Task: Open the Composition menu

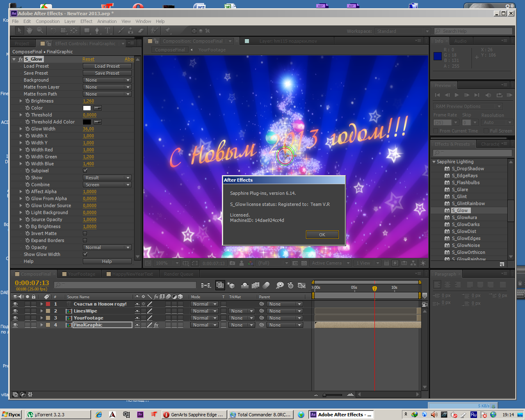Action: (48, 21)
